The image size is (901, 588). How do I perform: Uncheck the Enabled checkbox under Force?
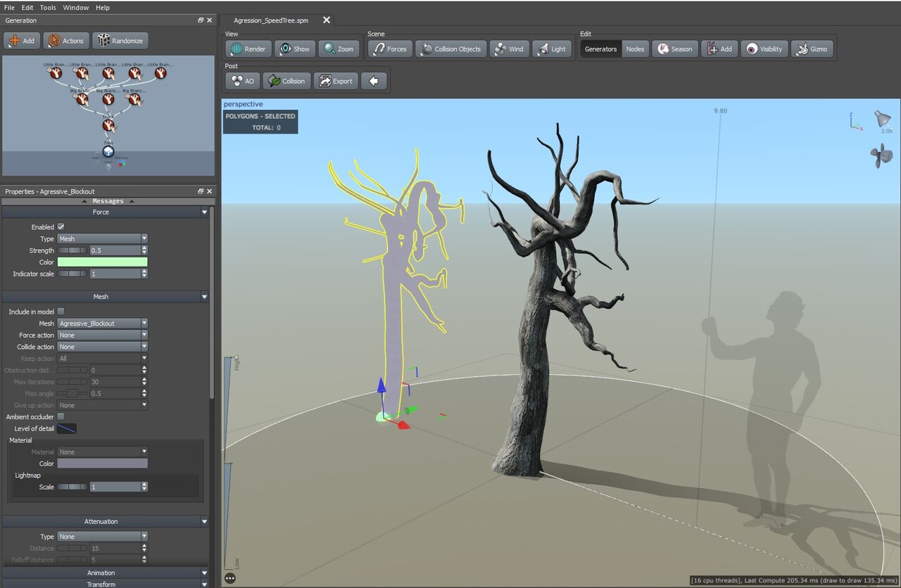pyautogui.click(x=61, y=227)
